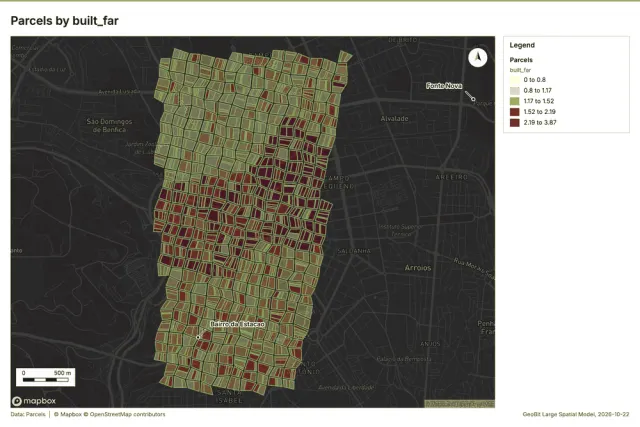The image size is (640, 427).
Task: Click the north arrow compass icon
Action: tap(478, 58)
